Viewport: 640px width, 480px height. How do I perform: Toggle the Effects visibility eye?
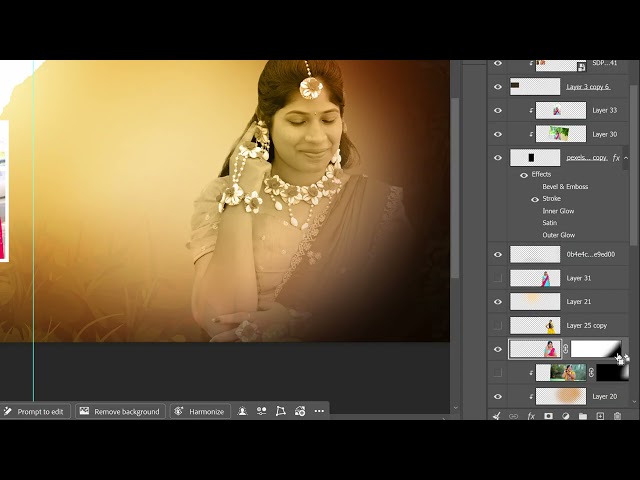[524, 175]
